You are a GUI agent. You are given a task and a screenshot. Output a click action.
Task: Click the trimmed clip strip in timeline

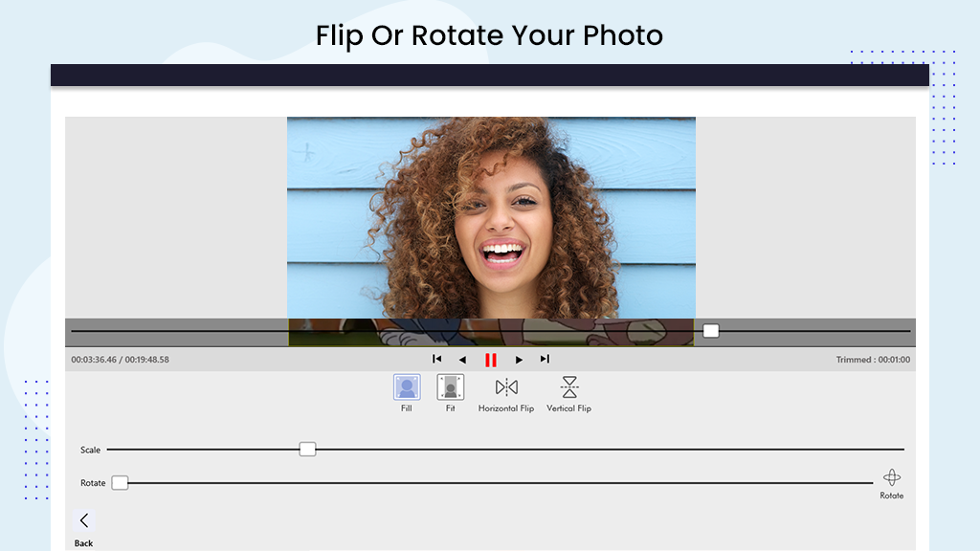pyautogui.click(x=491, y=332)
